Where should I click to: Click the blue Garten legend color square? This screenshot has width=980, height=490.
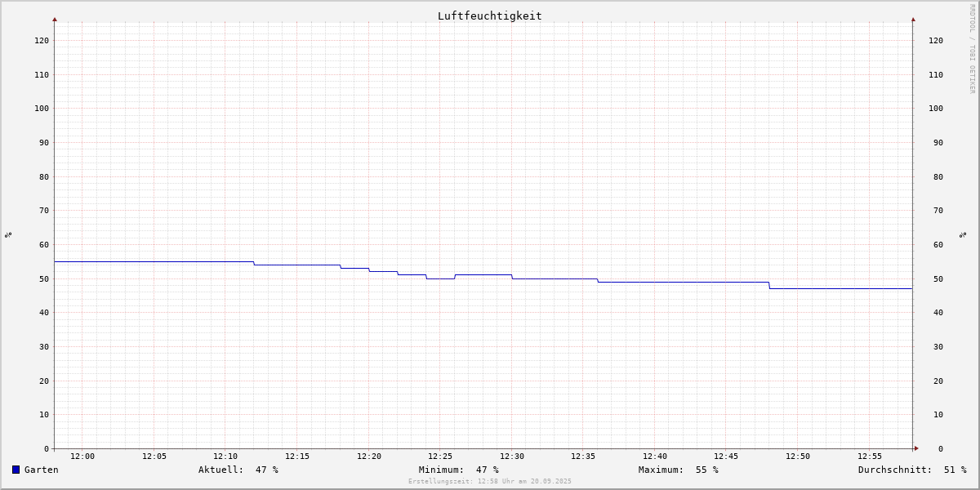tap(16, 470)
